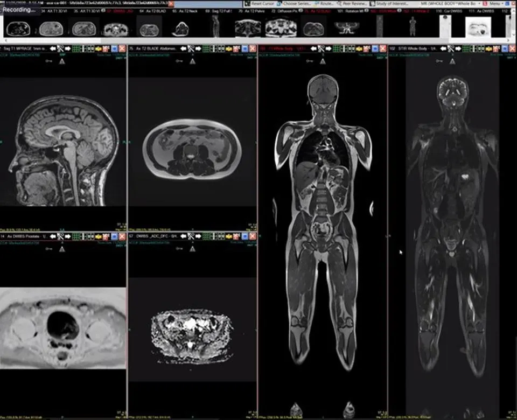Toggle the red marker next to Diffusion Pe series label

(x=300, y=9)
